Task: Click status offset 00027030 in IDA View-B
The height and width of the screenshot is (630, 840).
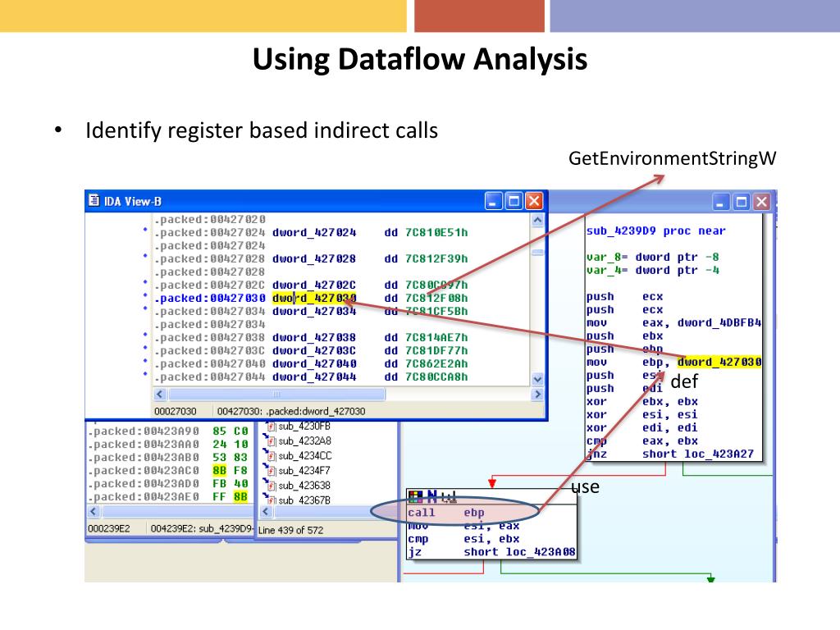Action: pyautogui.click(x=176, y=411)
